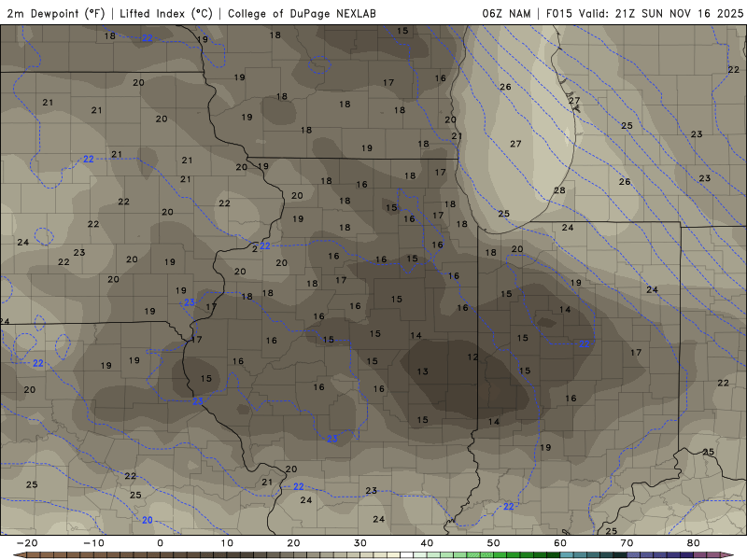Click the "0" color scale label
The height and width of the screenshot is (560, 747).
160,543
